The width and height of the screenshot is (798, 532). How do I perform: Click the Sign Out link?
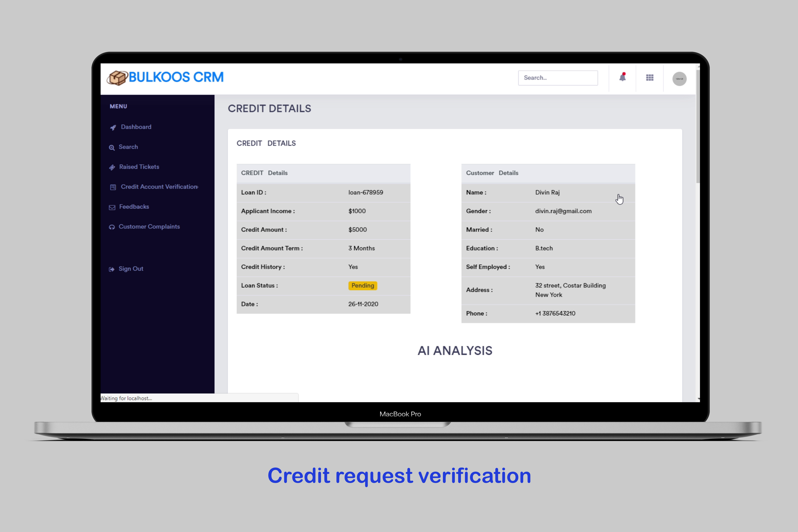131,269
